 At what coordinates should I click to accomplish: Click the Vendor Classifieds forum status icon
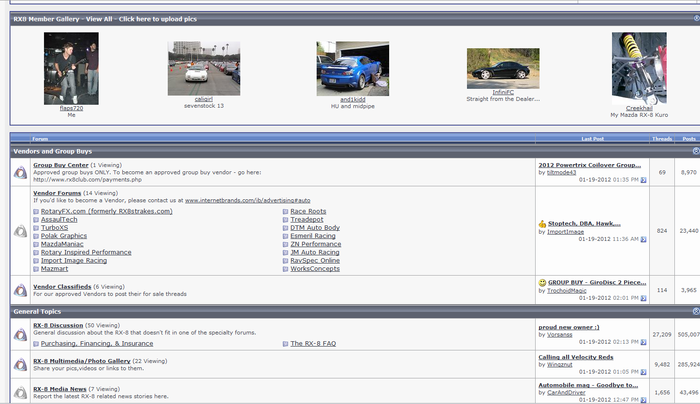click(x=20, y=290)
